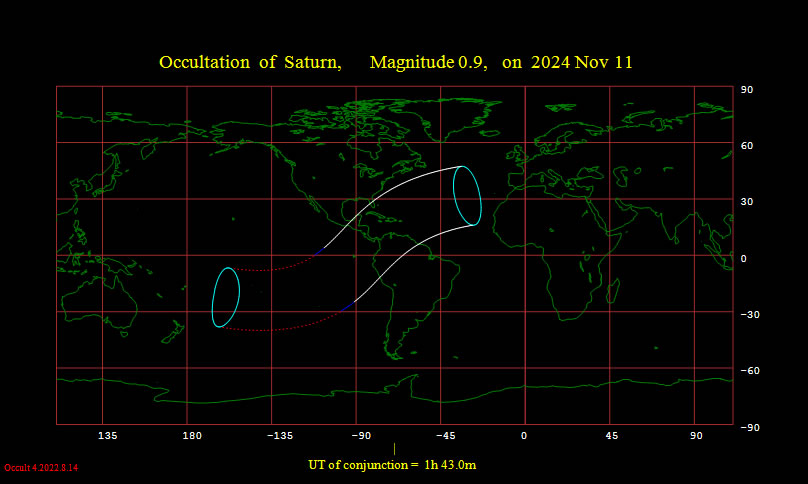Viewport: 808px width, 484px height.
Task: Click the longitude label '-90' below the map
Action: (361, 436)
